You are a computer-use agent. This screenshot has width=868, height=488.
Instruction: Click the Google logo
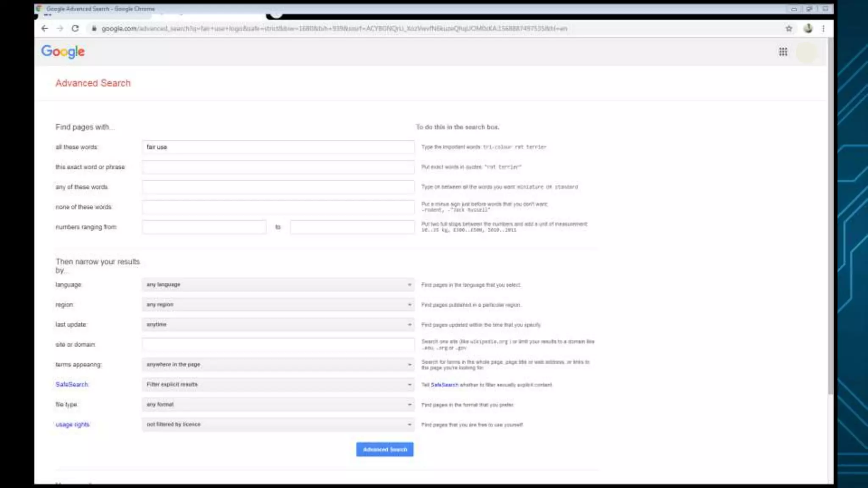click(63, 52)
